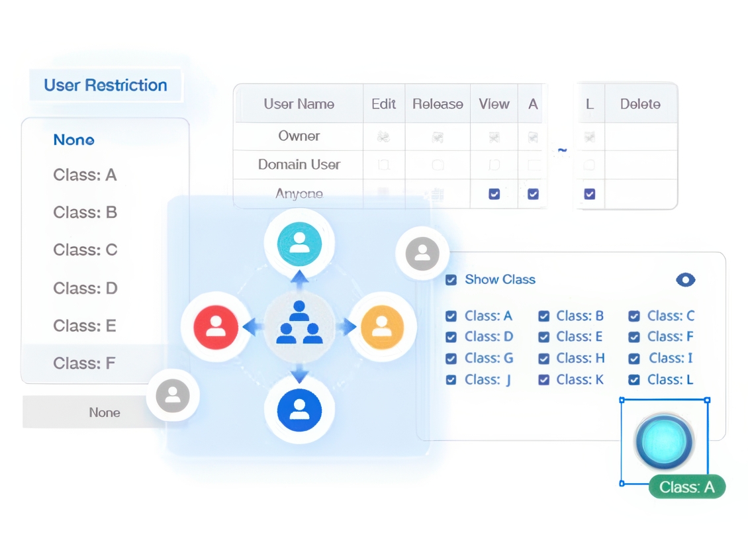The width and height of the screenshot is (748, 560).
Task: Click the dark blue user avatar icon
Action: tap(299, 410)
